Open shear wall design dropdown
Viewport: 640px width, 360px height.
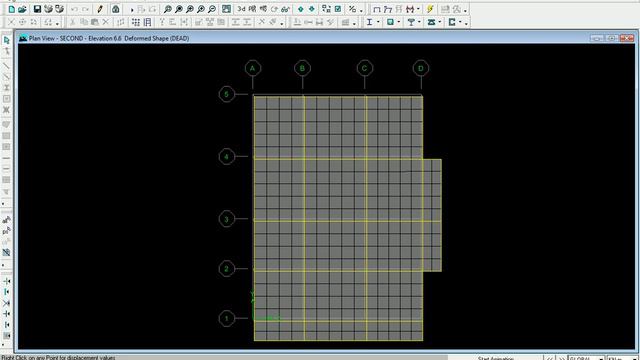tap(460, 22)
